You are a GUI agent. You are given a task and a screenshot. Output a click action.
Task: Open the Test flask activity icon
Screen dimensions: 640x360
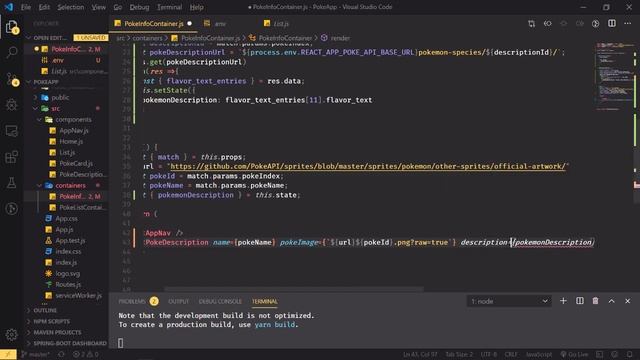[x=12, y=182]
